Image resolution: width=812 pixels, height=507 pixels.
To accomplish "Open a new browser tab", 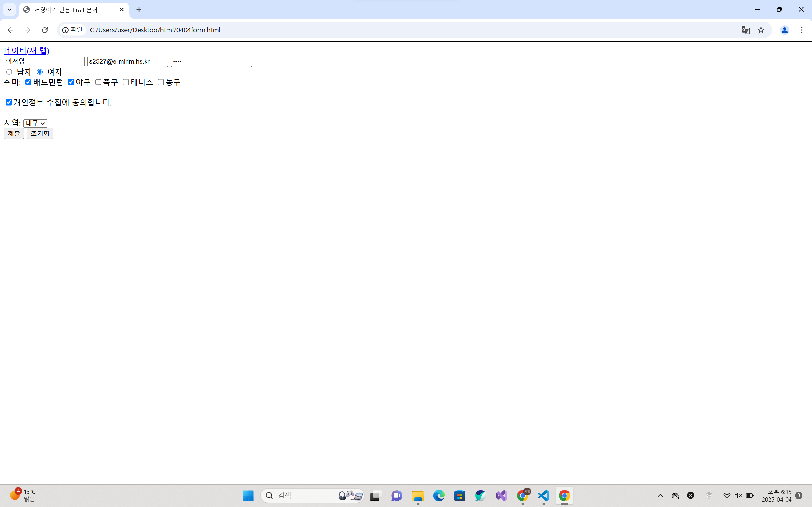I will click(139, 10).
